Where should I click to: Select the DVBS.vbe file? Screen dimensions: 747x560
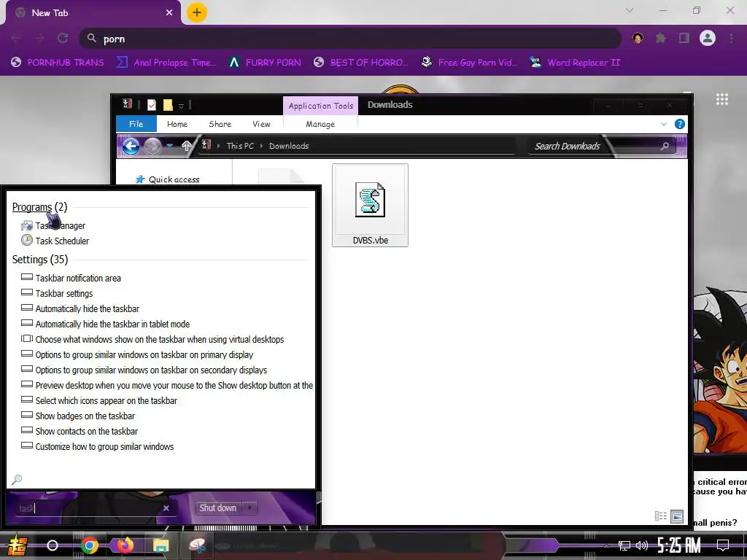click(x=370, y=205)
